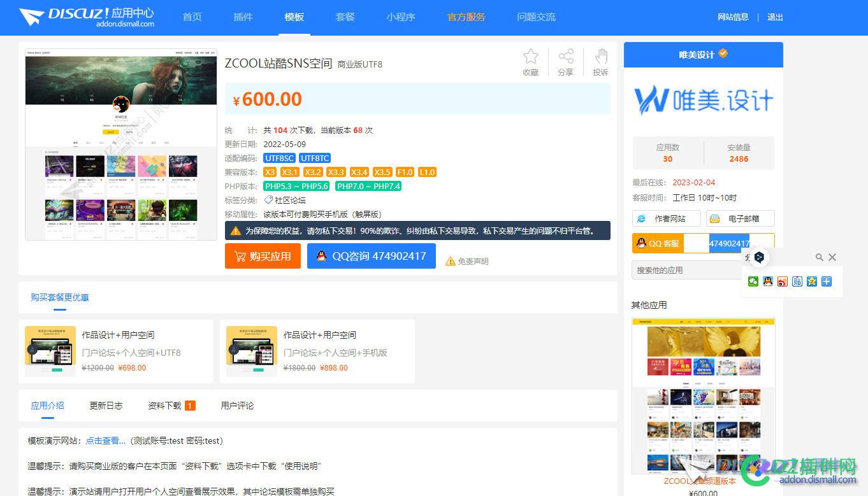Click the X3 compatible version tag
Screen dimensions: 868x496
tap(270, 172)
